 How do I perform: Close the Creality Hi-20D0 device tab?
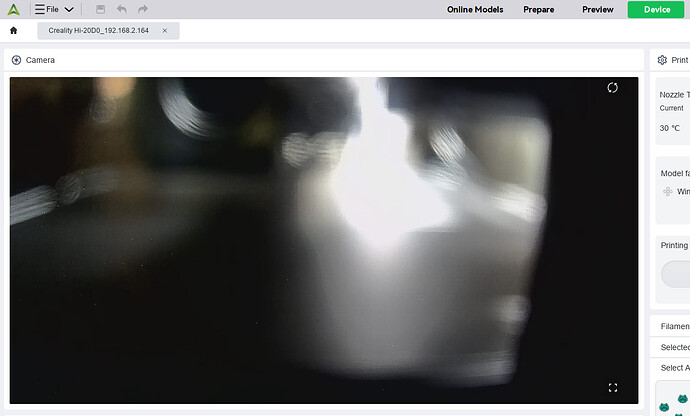click(165, 30)
